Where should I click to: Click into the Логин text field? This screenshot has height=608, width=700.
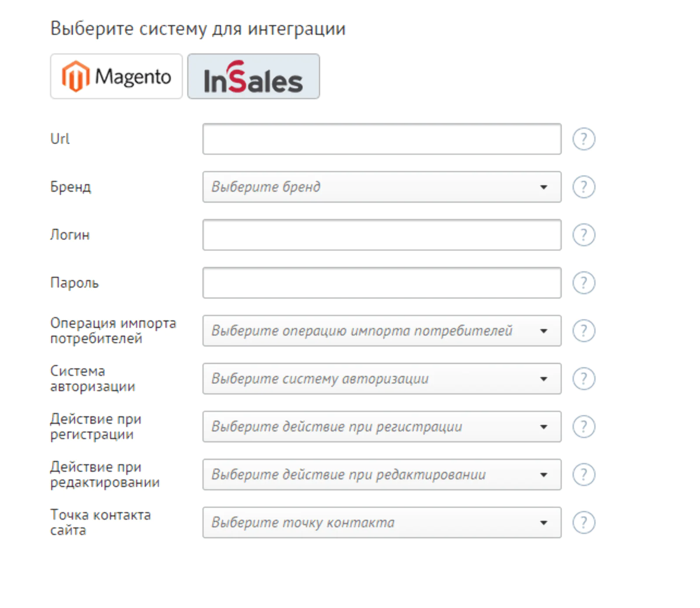click(x=382, y=235)
